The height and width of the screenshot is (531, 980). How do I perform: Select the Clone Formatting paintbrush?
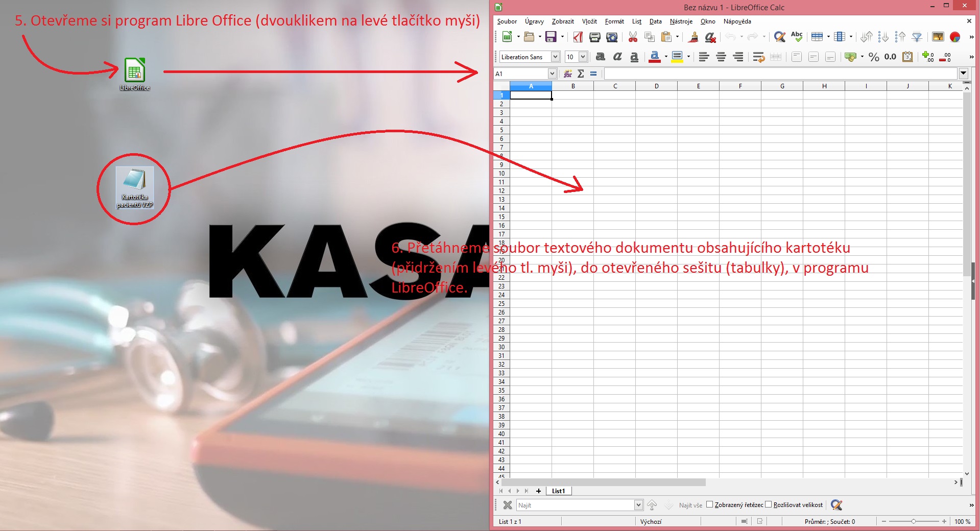click(693, 37)
